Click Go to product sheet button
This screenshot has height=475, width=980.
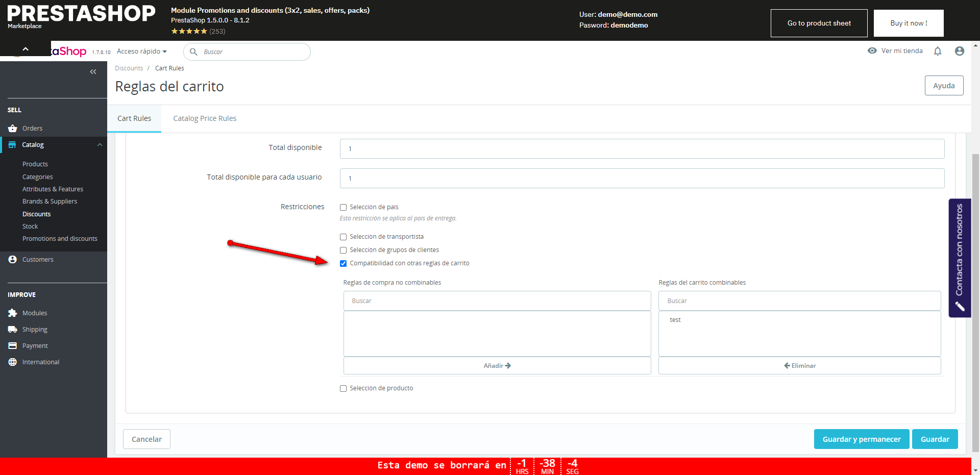pyautogui.click(x=819, y=23)
